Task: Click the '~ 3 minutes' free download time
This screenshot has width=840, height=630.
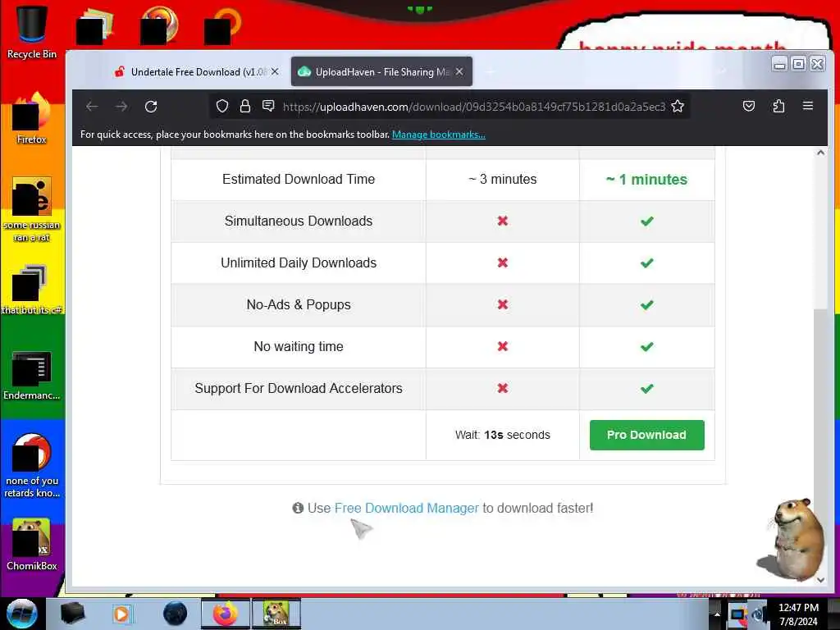Action: pos(503,179)
